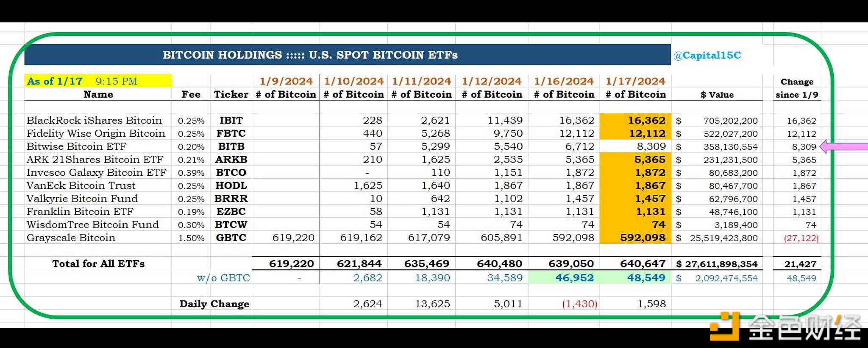Viewport: 868px width, 348px height.
Task: Select the 2,092,474,554 value without GBTC
Action: point(717,278)
